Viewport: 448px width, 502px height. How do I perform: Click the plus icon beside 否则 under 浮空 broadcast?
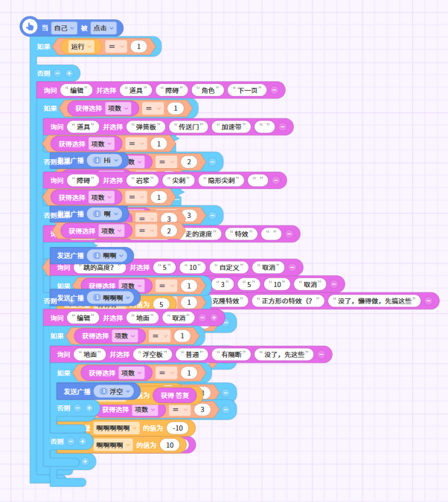click(89, 408)
